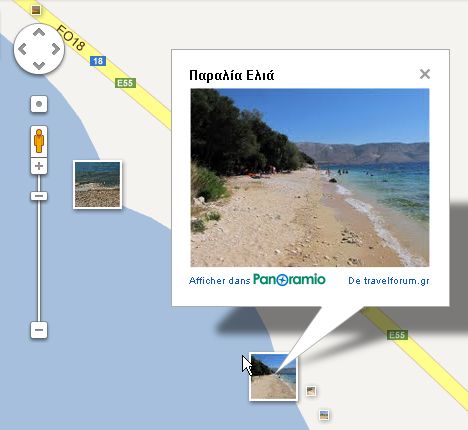Open the large beach photo in the popup
The image size is (468, 430).
(x=310, y=177)
